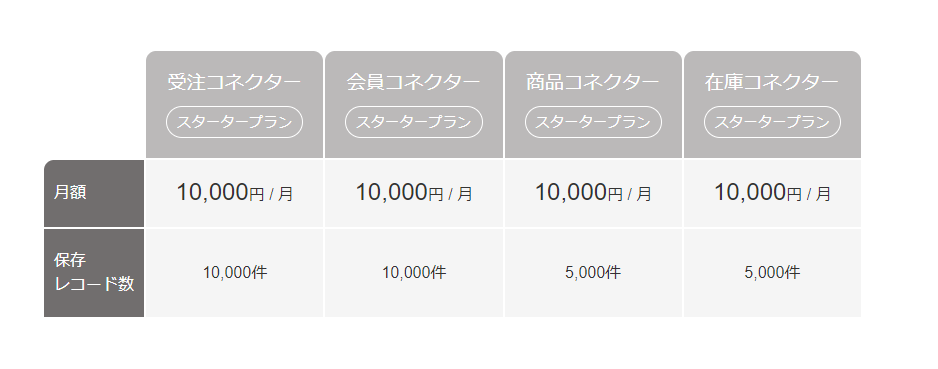Click the 在庫コネクター column header

[x=772, y=105]
